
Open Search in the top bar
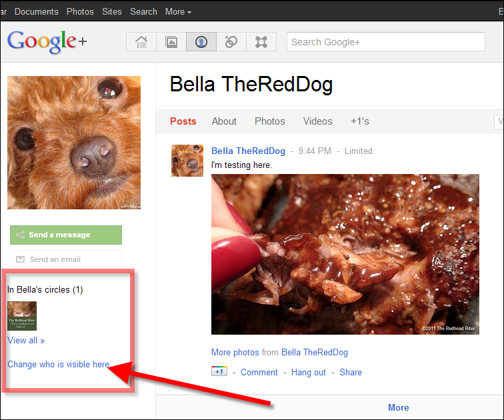[143, 11]
